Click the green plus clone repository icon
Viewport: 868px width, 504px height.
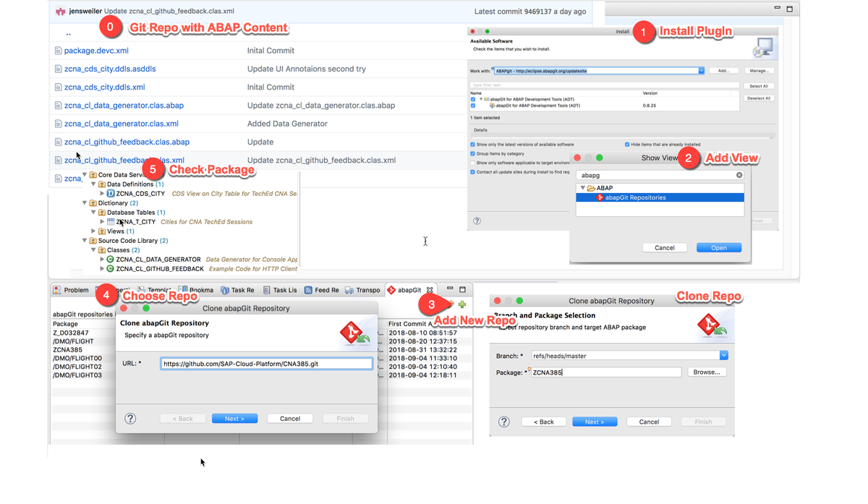(462, 304)
